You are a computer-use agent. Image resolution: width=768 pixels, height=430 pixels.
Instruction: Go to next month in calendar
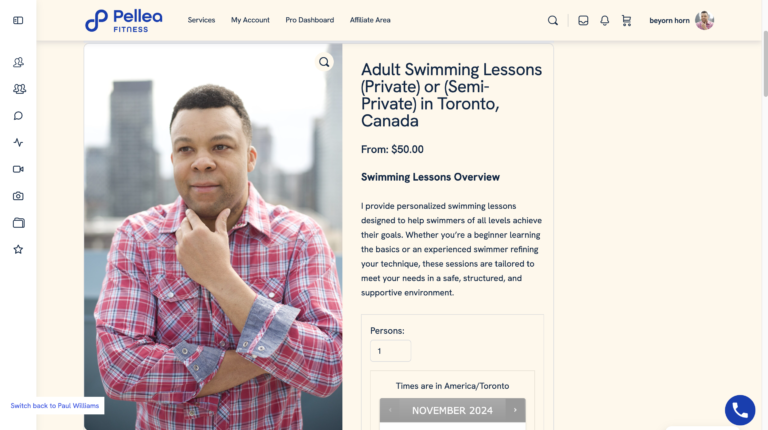pyautogui.click(x=515, y=410)
